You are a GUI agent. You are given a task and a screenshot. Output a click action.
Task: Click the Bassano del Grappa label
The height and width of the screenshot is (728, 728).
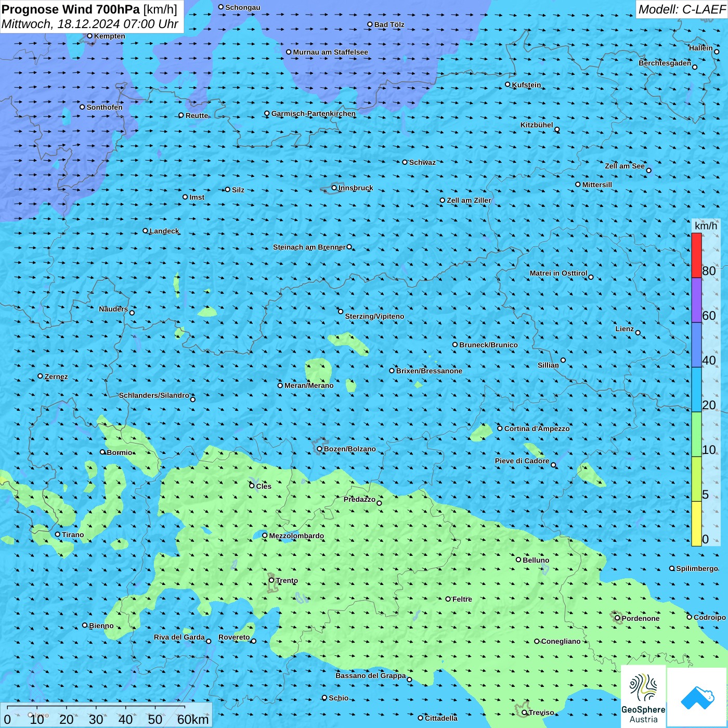click(x=370, y=675)
